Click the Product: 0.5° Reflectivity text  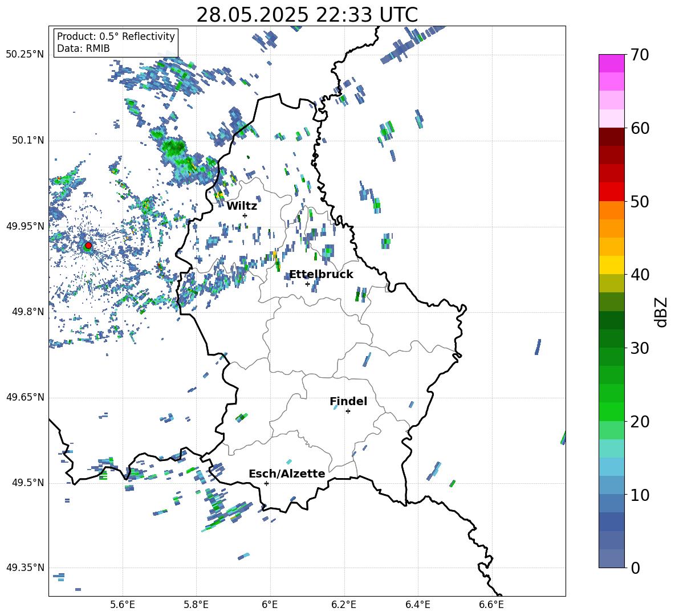[x=116, y=36]
